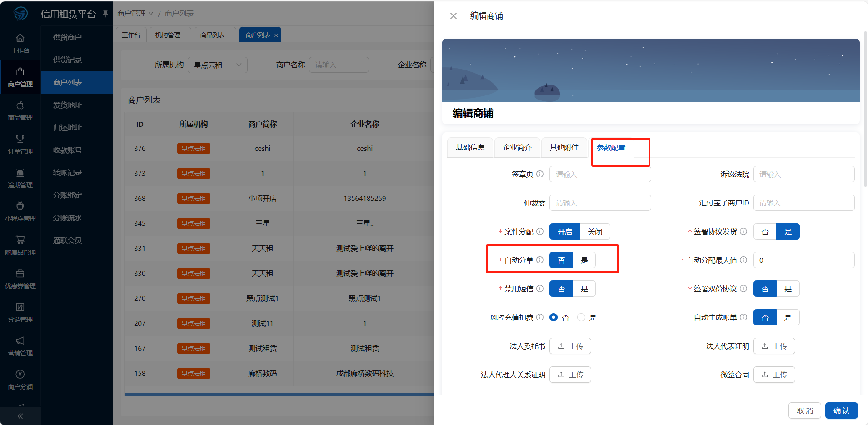Set 禁用短信 to 是

click(x=584, y=289)
